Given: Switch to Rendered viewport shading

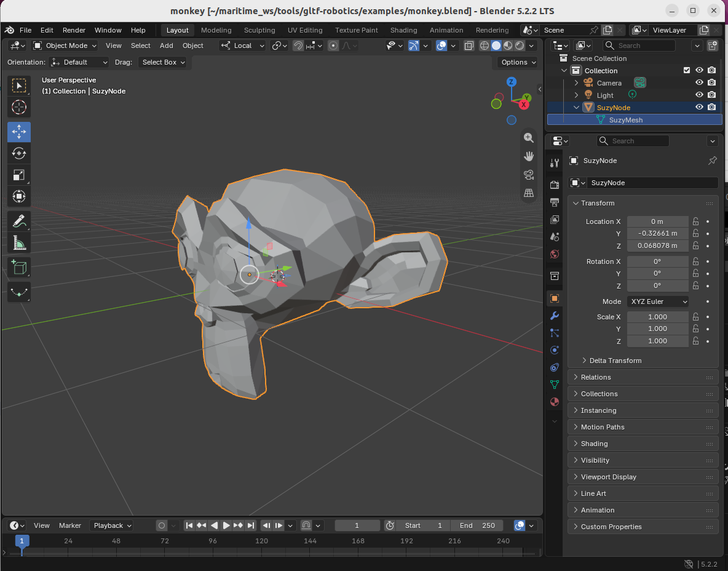Looking at the screenshot, I should pos(520,46).
